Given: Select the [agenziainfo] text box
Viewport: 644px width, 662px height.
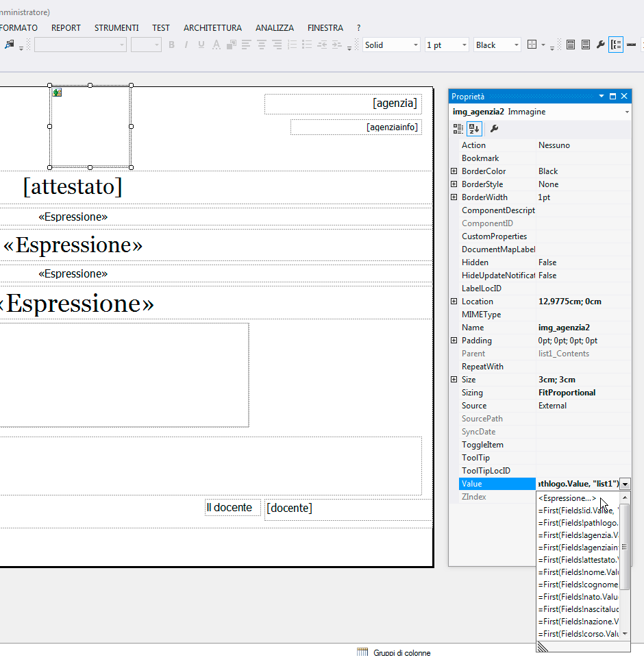Looking at the screenshot, I should point(356,127).
